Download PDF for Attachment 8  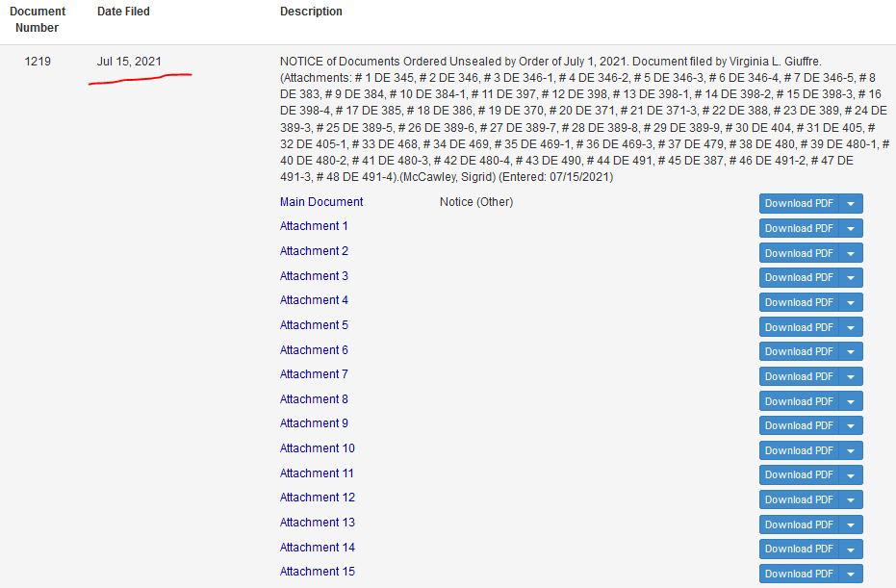(799, 401)
